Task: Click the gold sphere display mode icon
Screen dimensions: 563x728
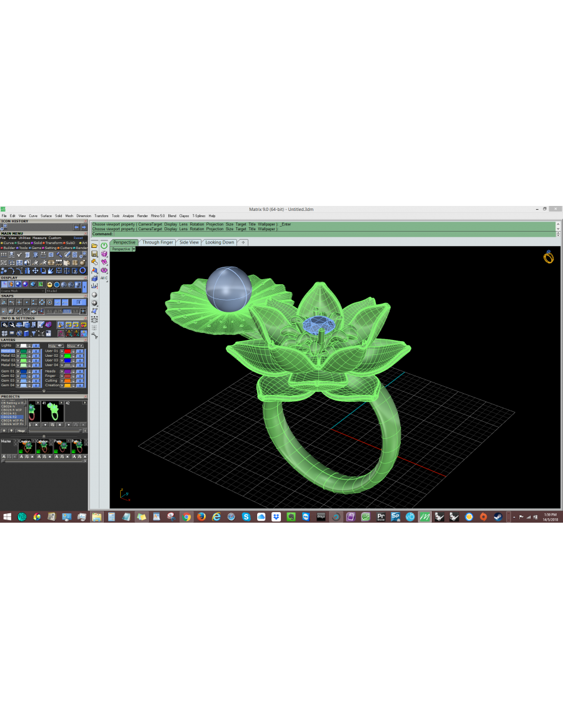Action: click(x=49, y=285)
